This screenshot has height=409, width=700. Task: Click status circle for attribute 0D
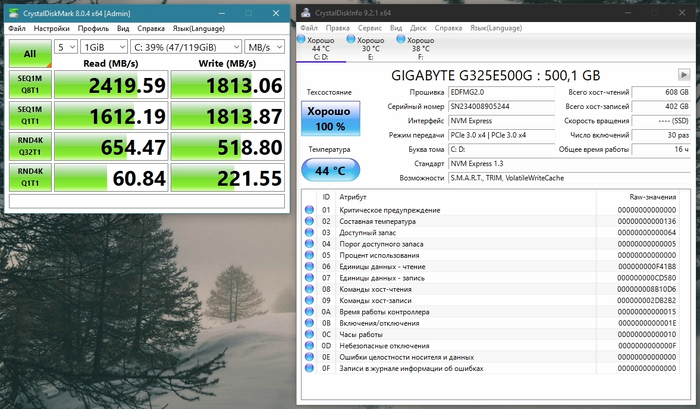(309, 346)
